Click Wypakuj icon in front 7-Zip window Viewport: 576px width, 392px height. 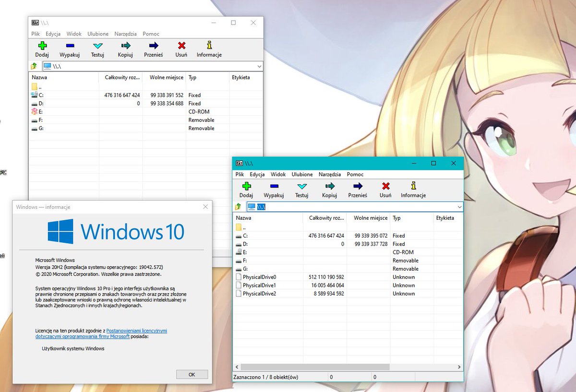(274, 186)
